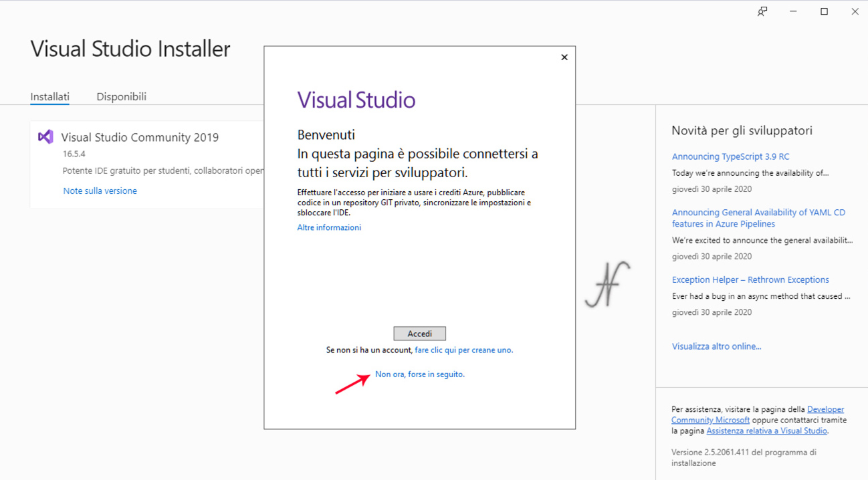The height and width of the screenshot is (480, 868).
Task: Select 'Visual Studio Community 2019' product title
Action: click(x=140, y=137)
